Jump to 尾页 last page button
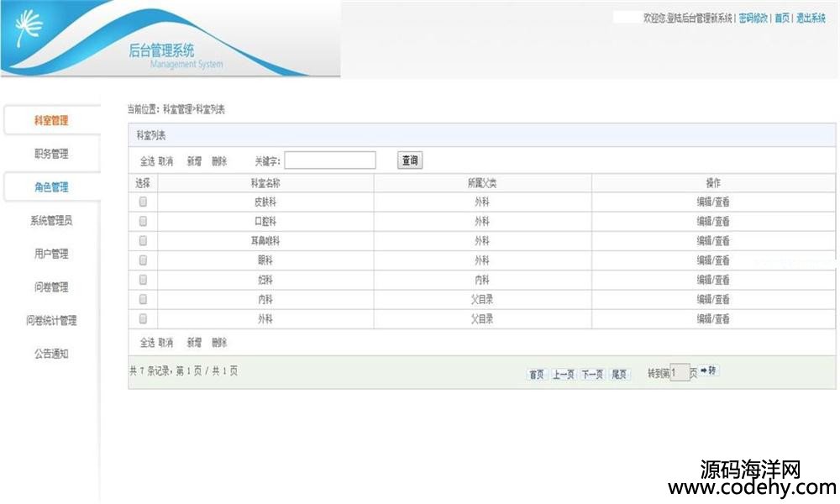The image size is (840, 504). point(619,375)
